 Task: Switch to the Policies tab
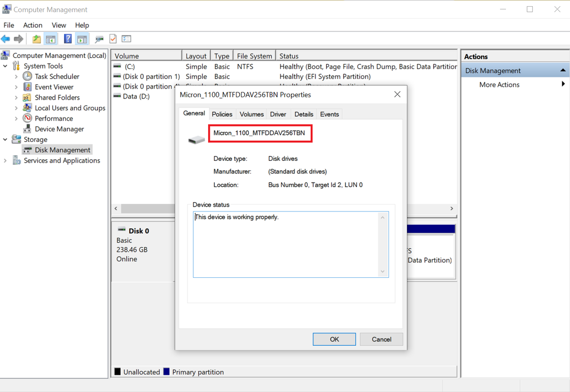(x=222, y=114)
